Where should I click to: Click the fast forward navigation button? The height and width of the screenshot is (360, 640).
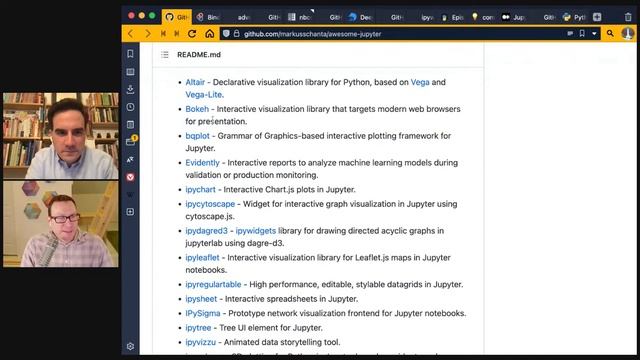(177, 34)
